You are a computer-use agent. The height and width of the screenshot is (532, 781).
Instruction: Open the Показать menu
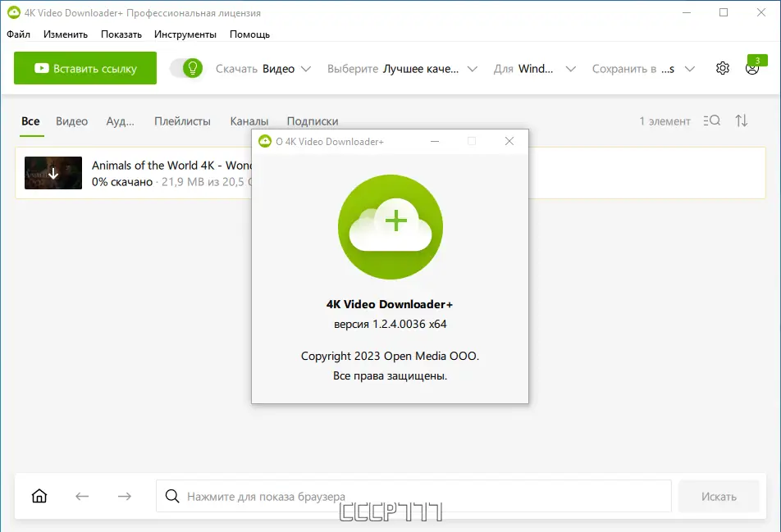[x=121, y=34]
